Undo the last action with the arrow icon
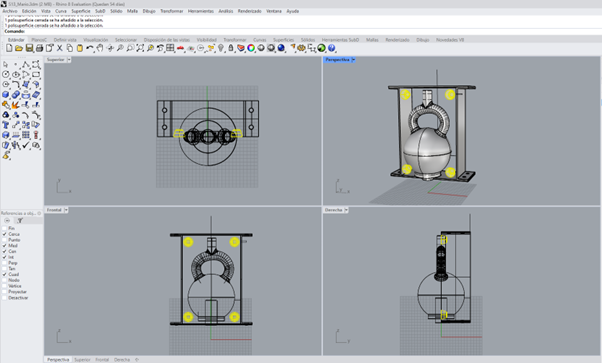This screenshot has height=363, width=602. click(90, 48)
